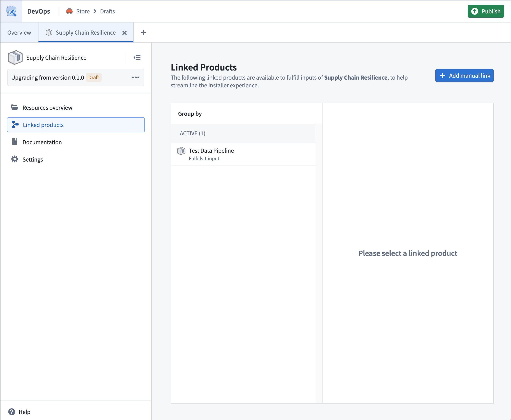
Task: Click the Supply Chain Resilience product cube icon
Action: pyautogui.click(x=15, y=58)
